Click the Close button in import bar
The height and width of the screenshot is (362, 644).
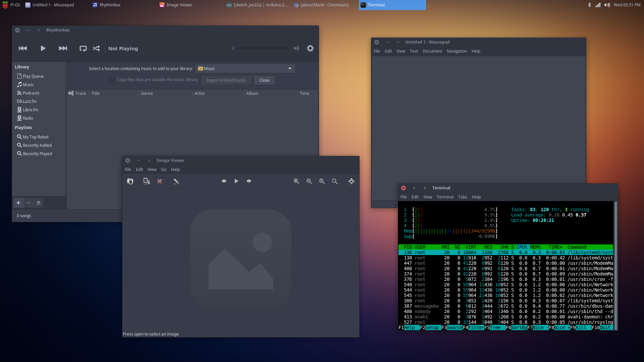coord(264,80)
